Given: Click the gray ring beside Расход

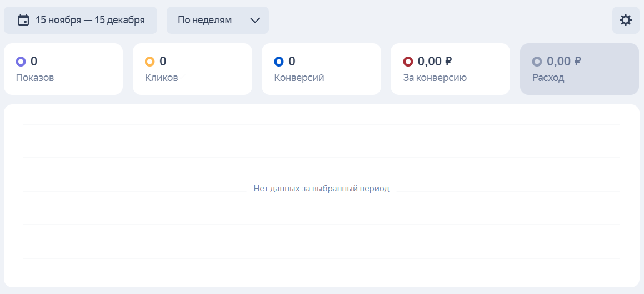Looking at the screenshot, I should coord(537,62).
